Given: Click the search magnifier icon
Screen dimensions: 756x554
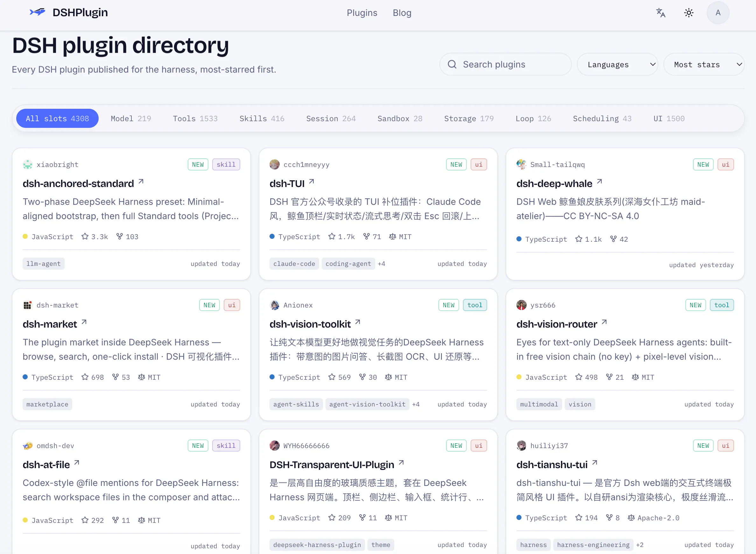Looking at the screenshot, I should pyautogui.click(x=452, y=64).
